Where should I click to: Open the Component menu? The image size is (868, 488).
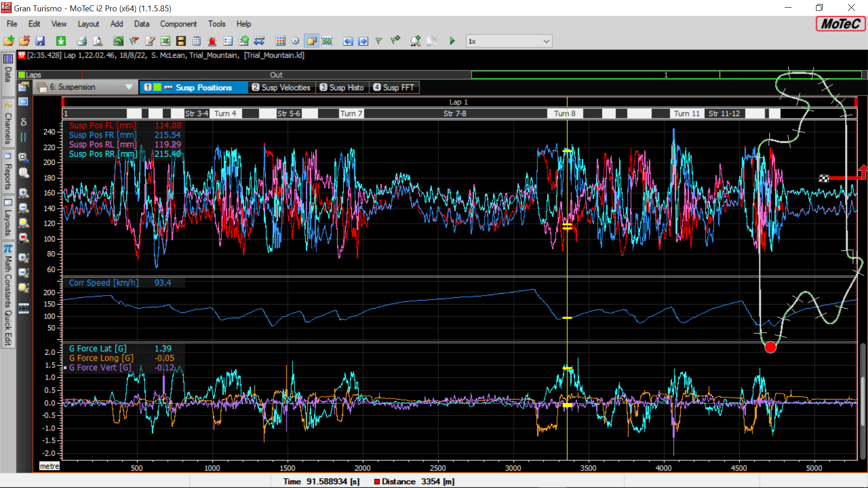(178, 24)
